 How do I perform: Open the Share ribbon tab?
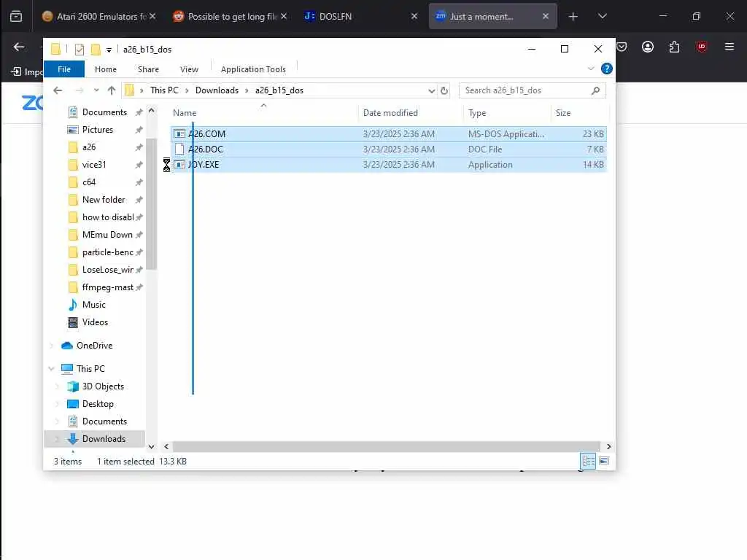[148, 69]
